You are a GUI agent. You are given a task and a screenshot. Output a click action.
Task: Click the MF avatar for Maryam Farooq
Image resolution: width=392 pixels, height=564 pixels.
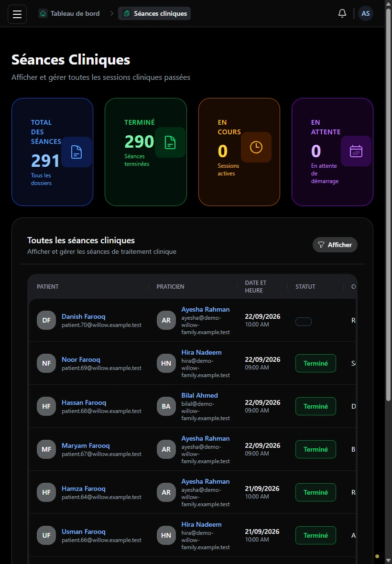tap(46, 449)
